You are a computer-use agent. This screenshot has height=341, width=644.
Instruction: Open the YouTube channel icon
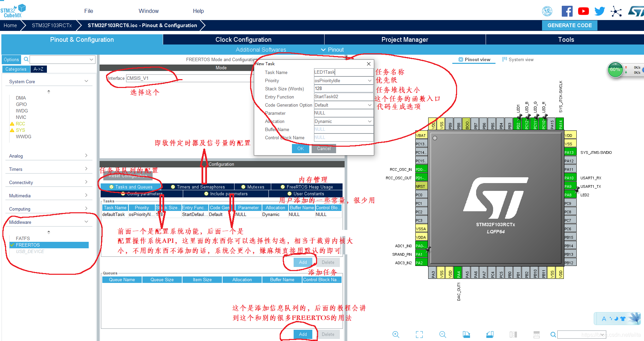click(x=583, y=11)
